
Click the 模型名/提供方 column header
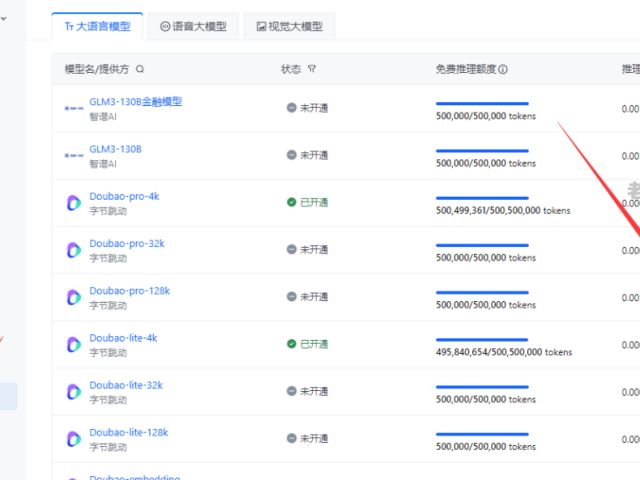97,69
